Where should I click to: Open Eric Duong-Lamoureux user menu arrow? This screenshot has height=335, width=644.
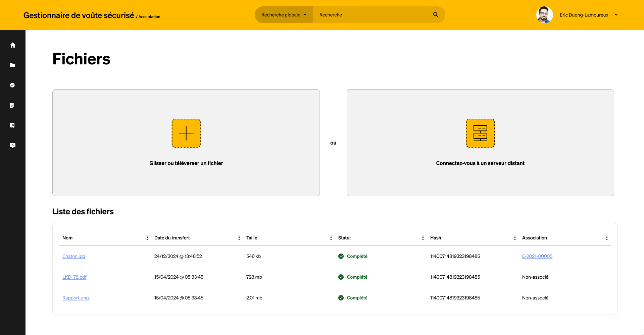coord(616,15)
